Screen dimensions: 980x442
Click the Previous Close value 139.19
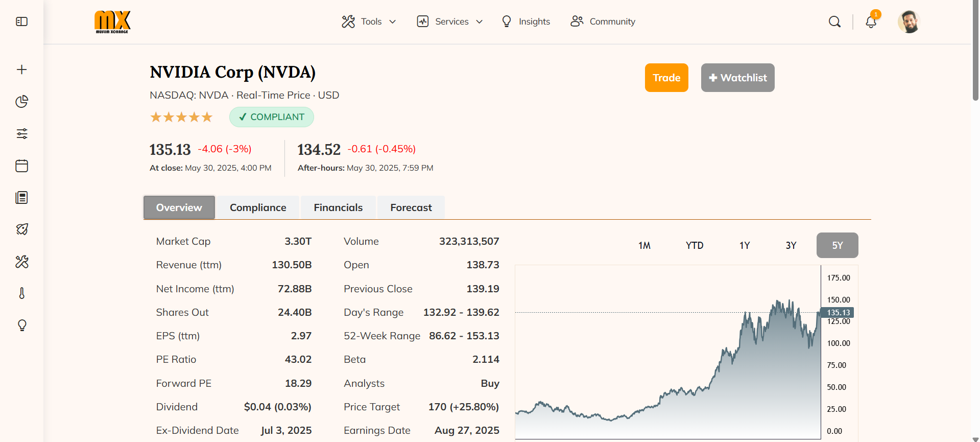click(483, 289)
